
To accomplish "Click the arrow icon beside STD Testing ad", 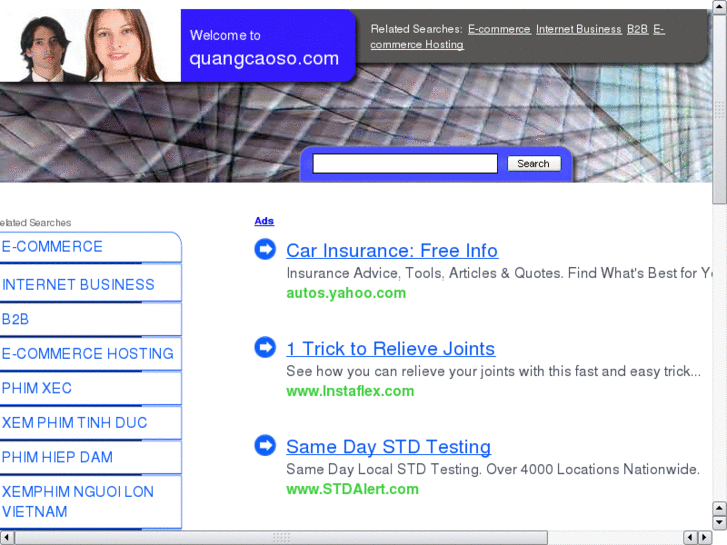I will [265, 445].
